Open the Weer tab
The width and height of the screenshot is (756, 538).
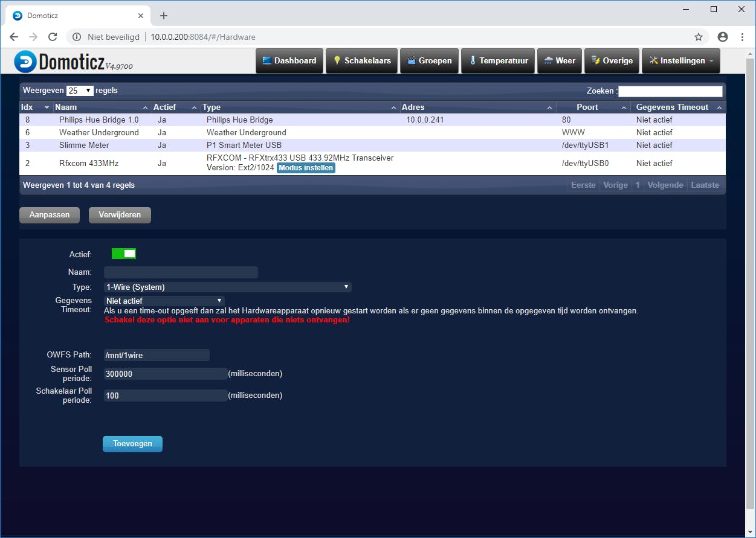(x=560, y=60)
